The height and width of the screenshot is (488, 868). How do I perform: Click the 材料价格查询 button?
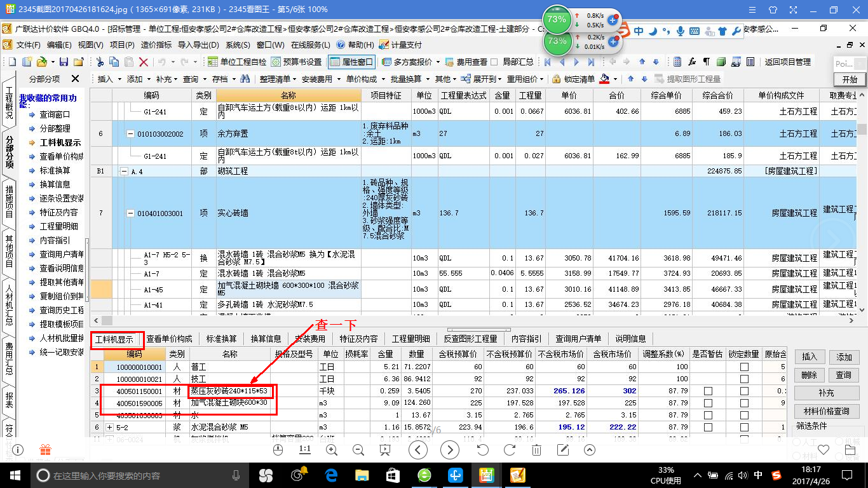click(827, 411)
